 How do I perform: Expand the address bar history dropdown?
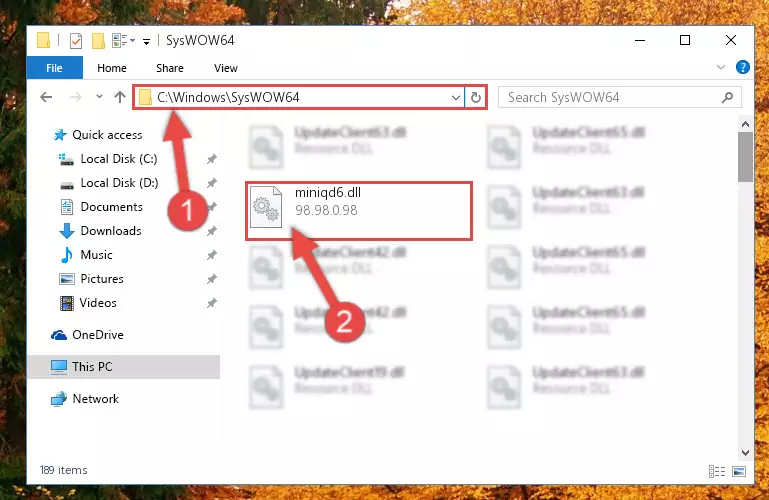[456, 98]
